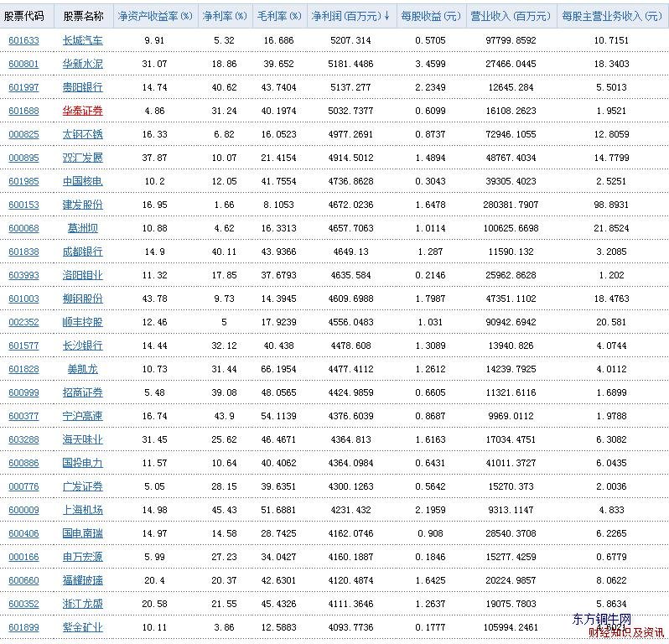Screen dimensions: 669x644
Task: Open 双汇发展 stock name link
Action: click(x=83, y=158)
